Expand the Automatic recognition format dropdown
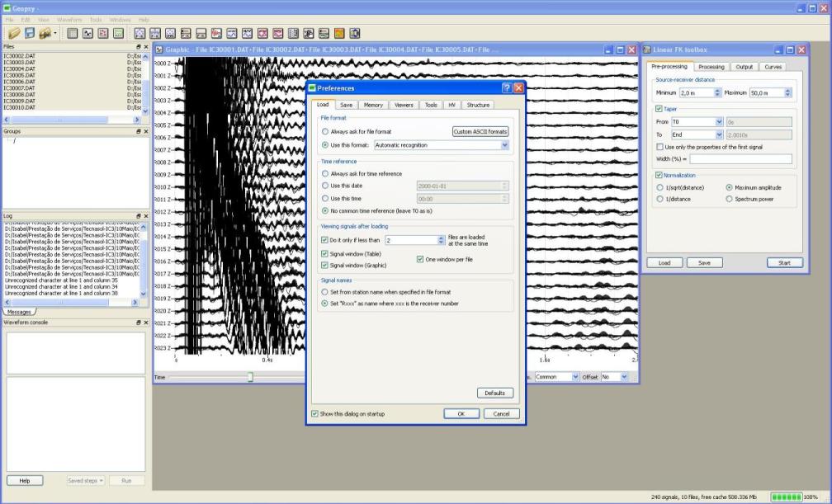This screenshot has width=832, height=504. point(504,145)
